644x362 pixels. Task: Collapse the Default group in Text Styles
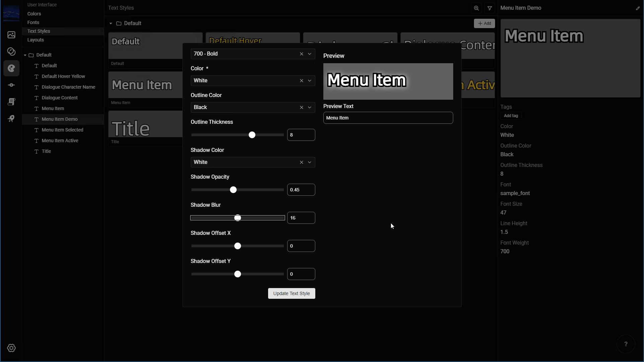[111, 23]
